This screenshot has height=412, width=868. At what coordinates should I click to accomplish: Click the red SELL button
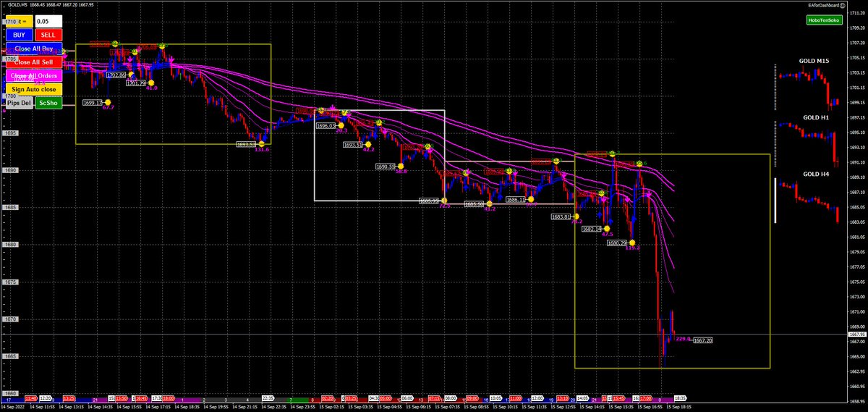click(x=48, y=35)
